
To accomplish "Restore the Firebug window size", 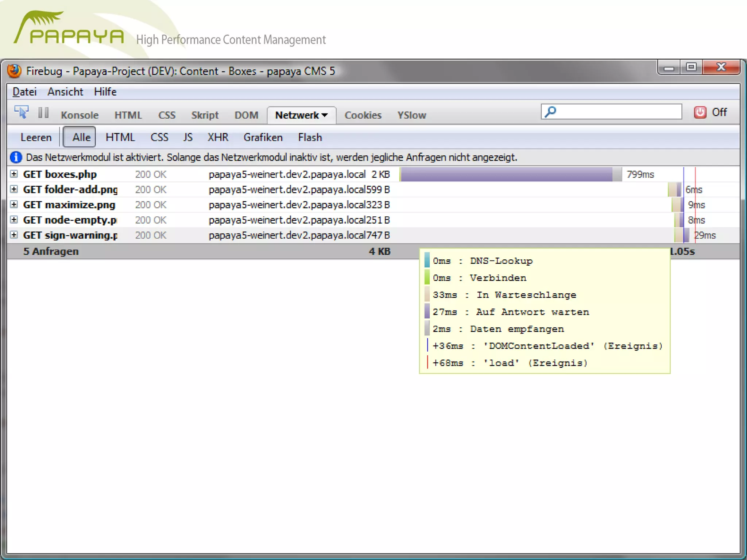I will 691,67.
